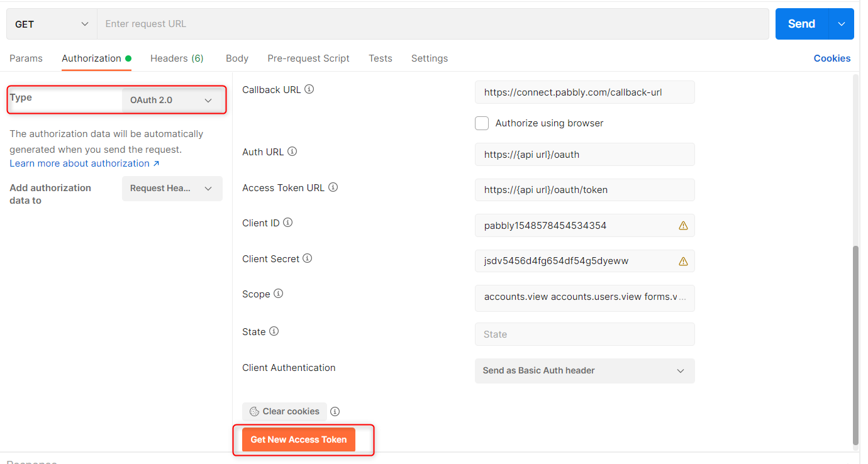Click the Scope info icon

pyautogui.click(x=278, y=294)
